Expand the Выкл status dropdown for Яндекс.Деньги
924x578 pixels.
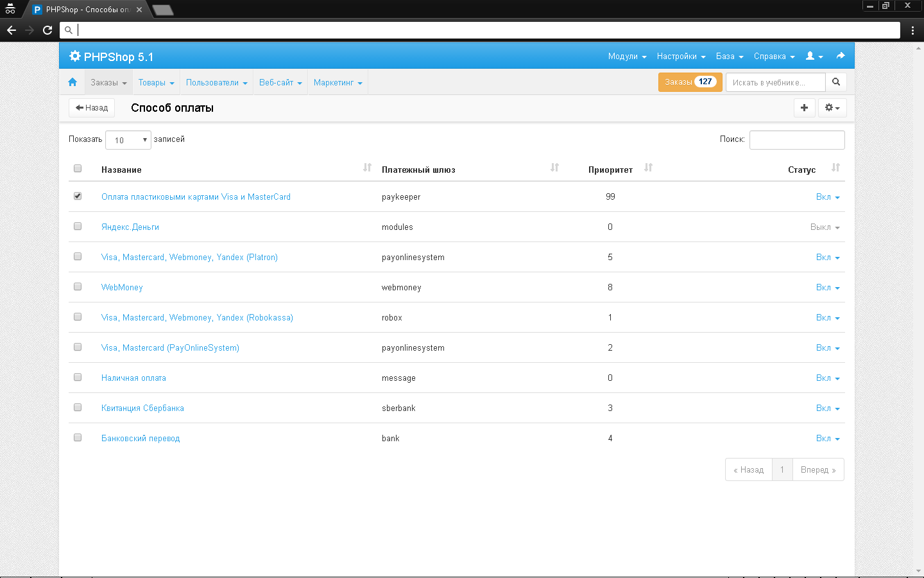coord(825,227)
